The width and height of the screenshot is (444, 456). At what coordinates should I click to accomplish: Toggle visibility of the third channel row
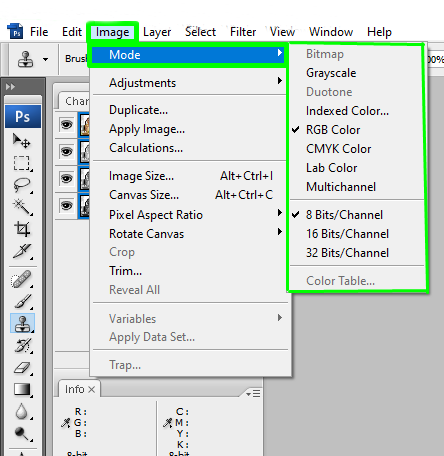pyautogui.click(x=66, y=179)
